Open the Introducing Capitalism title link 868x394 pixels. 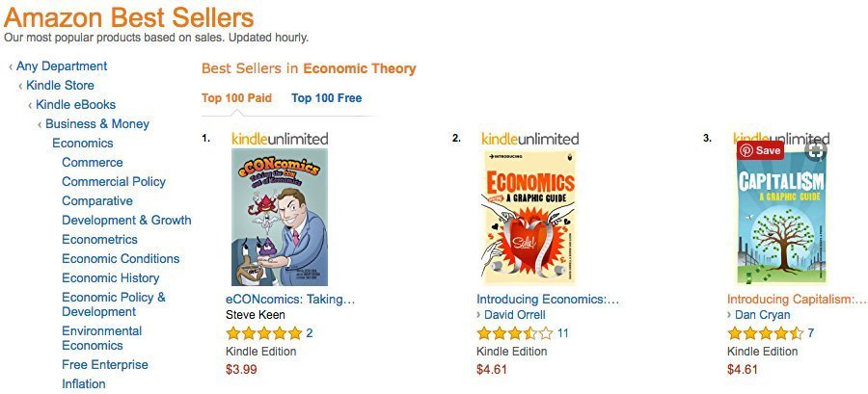coord(796,299)
